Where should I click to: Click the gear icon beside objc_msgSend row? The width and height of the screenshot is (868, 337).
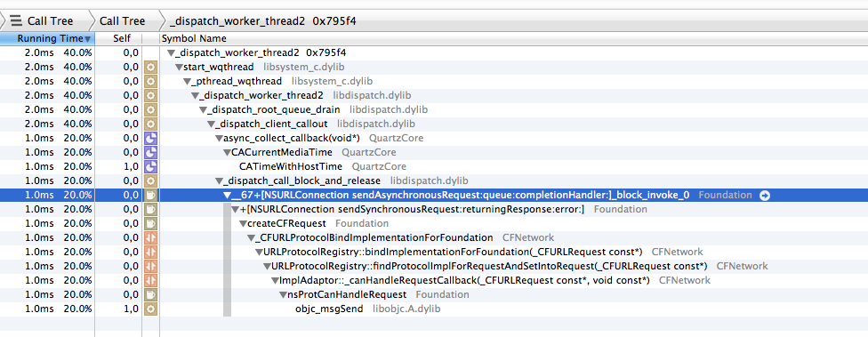coord(150,309)
